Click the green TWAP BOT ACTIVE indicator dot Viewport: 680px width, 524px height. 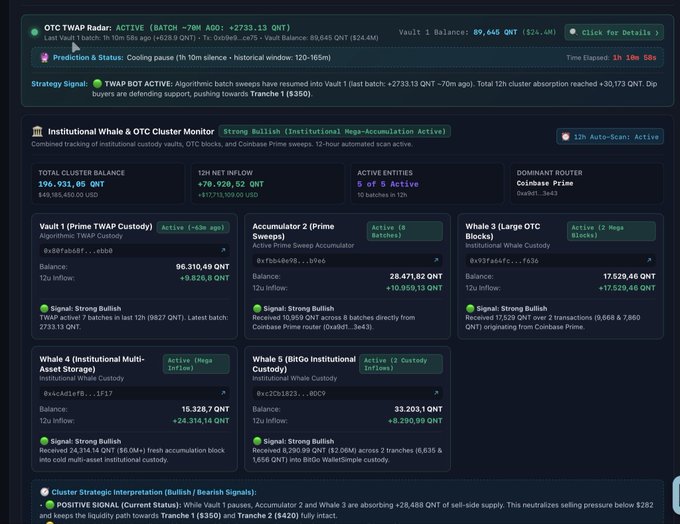pos(97,84)
